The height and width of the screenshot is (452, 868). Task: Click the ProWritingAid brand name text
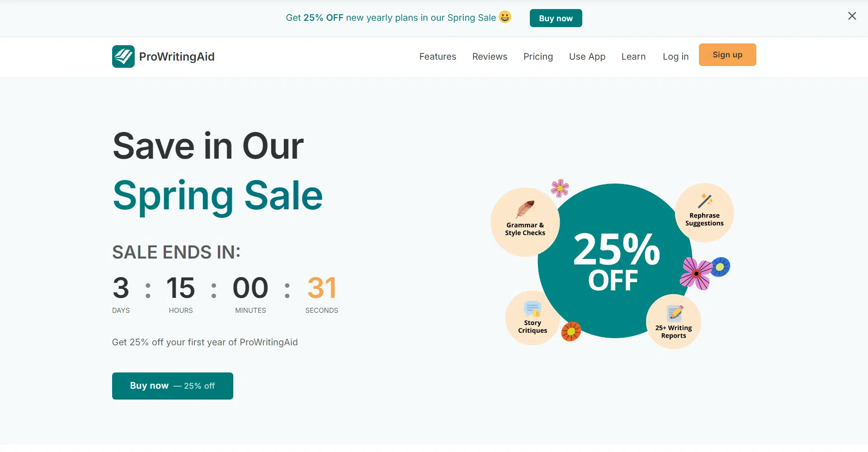coord(177,56)
